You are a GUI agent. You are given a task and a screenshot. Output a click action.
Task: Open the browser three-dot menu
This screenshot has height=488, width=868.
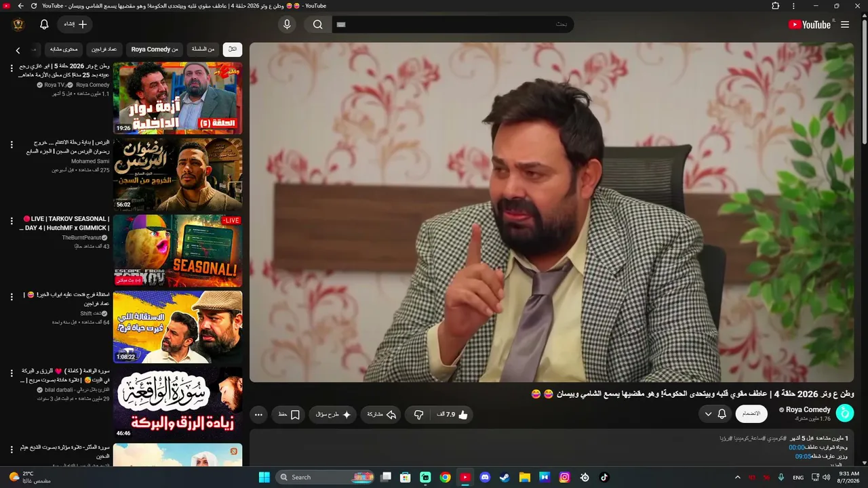[793, 6]
